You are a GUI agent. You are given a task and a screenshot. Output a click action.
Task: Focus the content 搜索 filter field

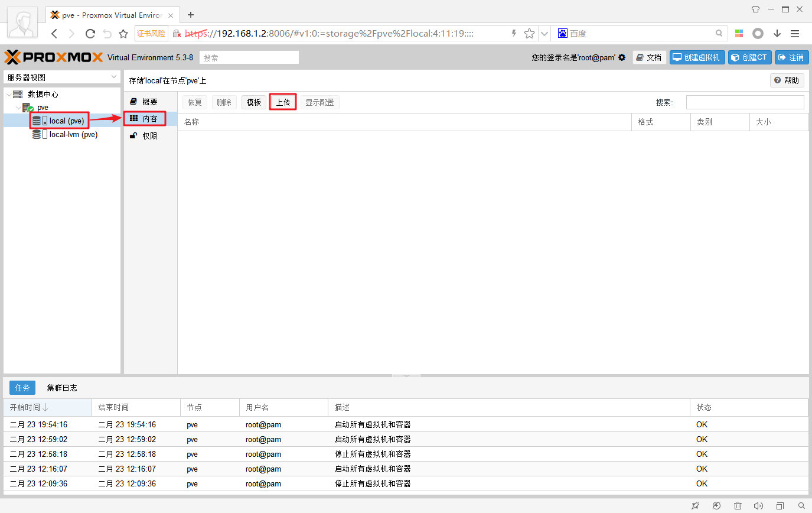(x=745, y=102)
